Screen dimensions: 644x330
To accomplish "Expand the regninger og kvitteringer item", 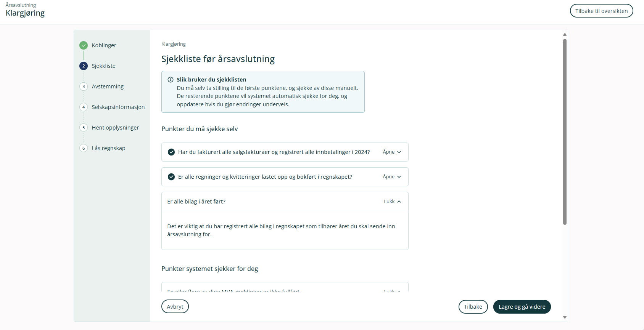I will [392, 177].
